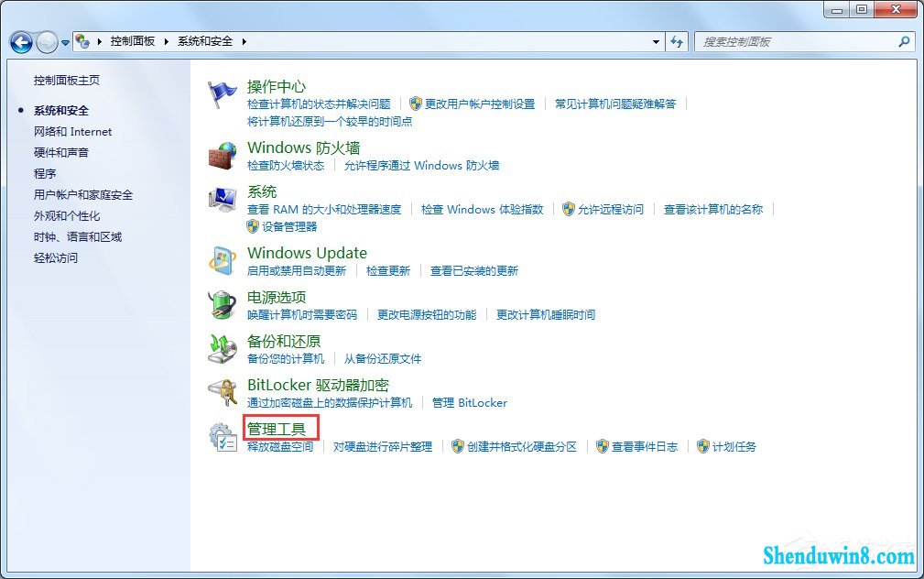
Task: Click the BitLocker lock and keys icon
Action: tap(223, 392)
